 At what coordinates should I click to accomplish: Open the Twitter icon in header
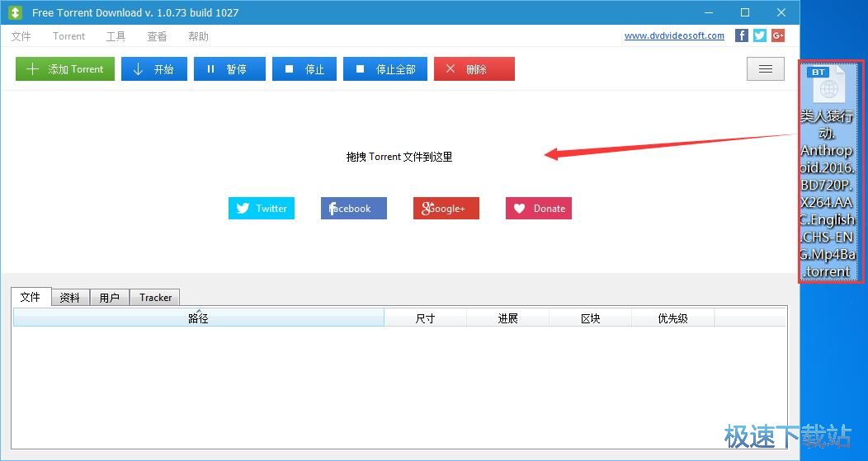(759, 35)
